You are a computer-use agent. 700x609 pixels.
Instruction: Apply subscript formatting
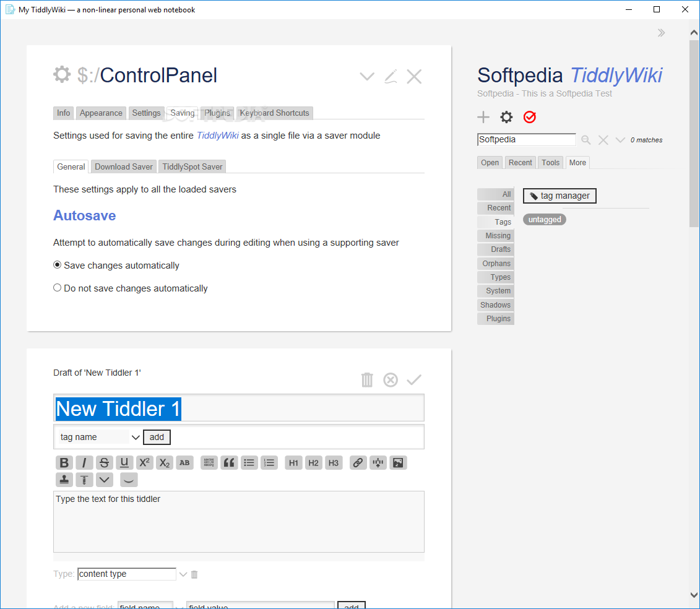[x=164, y=462]
